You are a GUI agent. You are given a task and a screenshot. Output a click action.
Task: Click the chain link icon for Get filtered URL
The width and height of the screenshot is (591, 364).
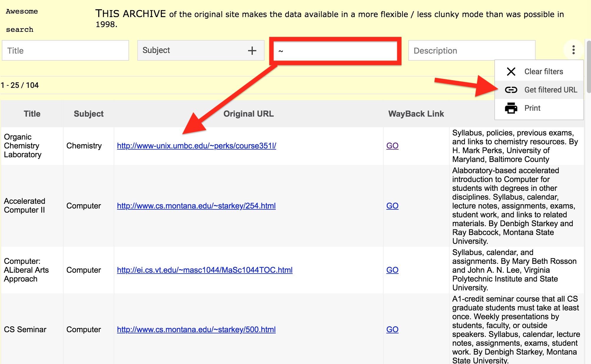[511, 90]
